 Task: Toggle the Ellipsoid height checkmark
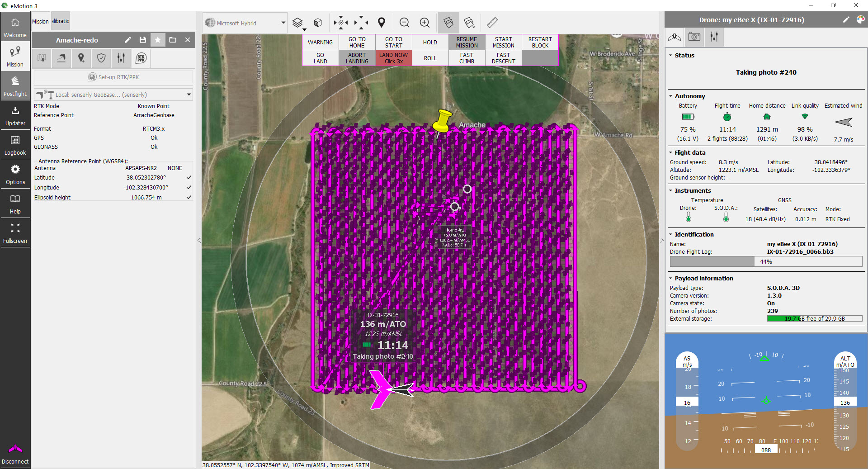(x=189, y=198)
